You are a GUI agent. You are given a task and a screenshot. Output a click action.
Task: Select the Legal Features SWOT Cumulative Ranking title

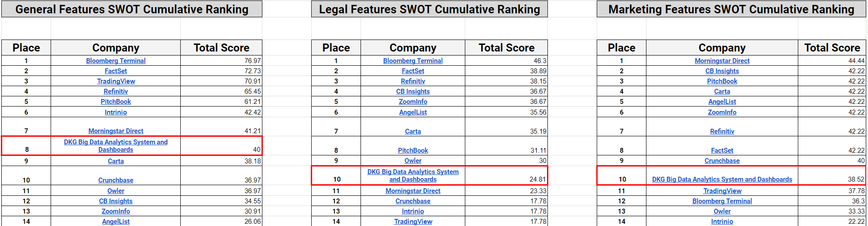click(429, 9)
